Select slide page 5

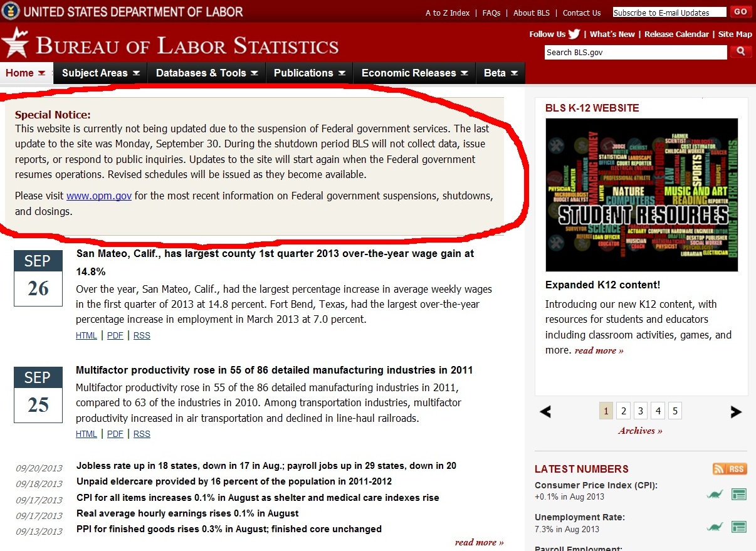pyautogui.click(x=675, y=411)
